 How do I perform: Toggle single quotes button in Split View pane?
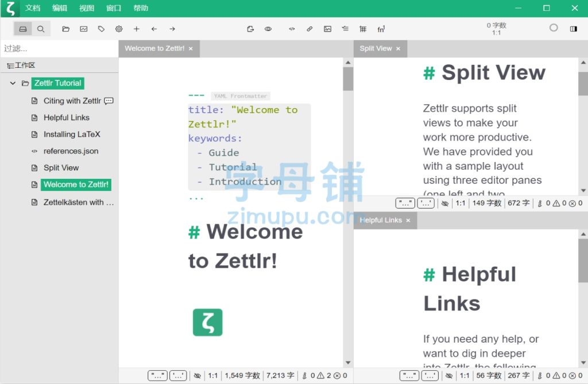[425, 203]
